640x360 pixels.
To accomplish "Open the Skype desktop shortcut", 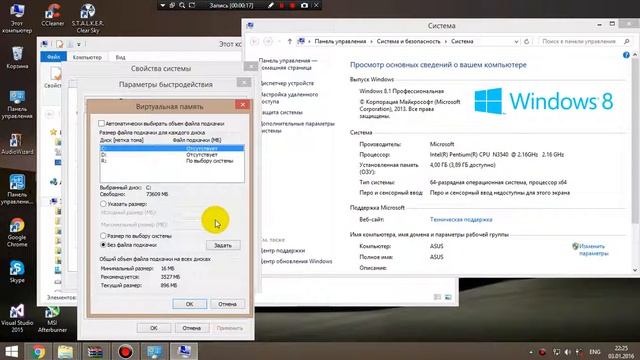I will click(x=17, y=271).
